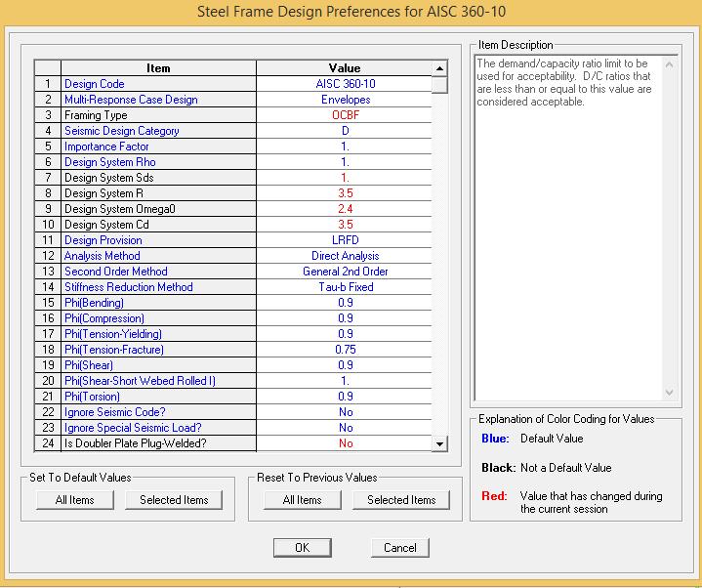The height and width of the screenshot is (588, 702).
Task: Select the Design System Sds label
Action: click(x=158, y=178)
